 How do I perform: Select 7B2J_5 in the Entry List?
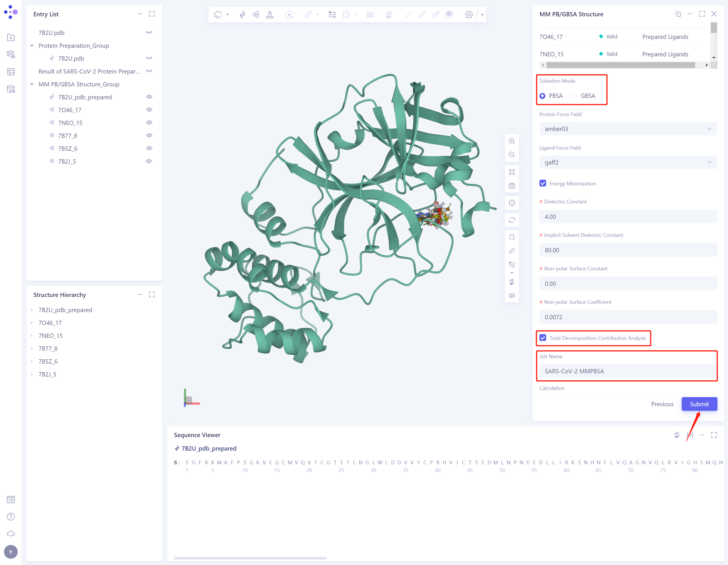pos(67,161)
